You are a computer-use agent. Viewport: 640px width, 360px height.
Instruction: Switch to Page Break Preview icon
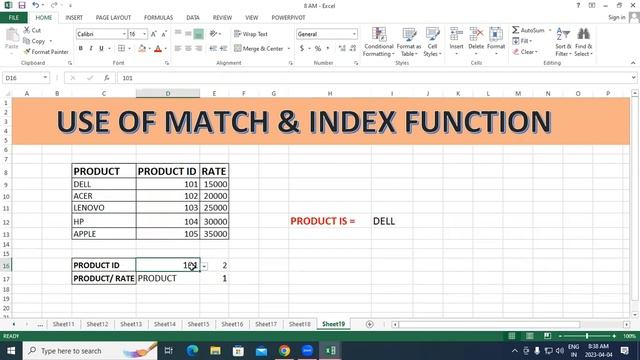tap(547, 336)
